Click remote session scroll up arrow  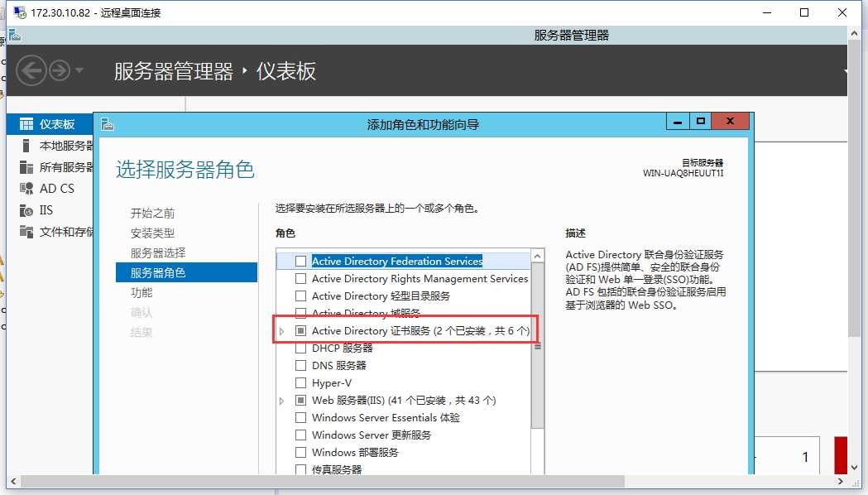coord(854,33)
